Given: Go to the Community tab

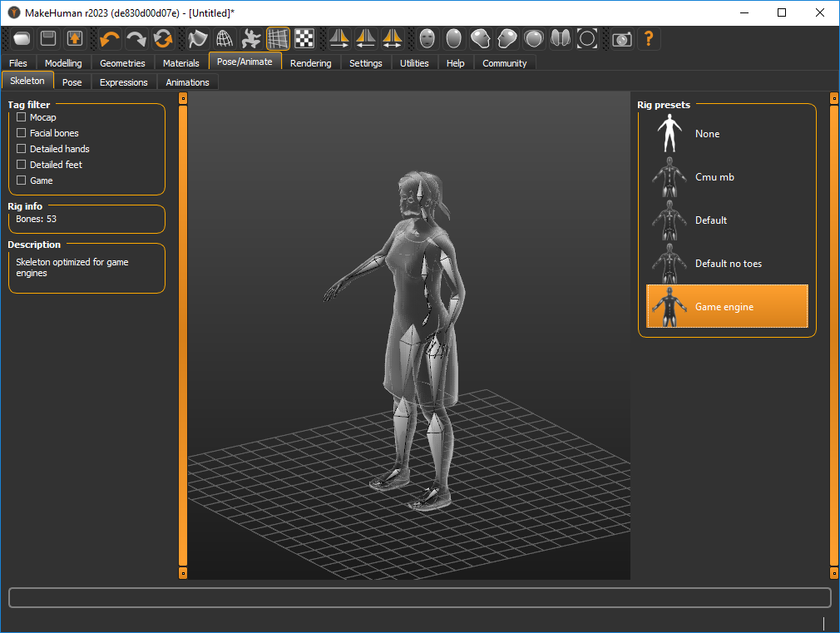Looking at the screenshot, I should 505,62.
